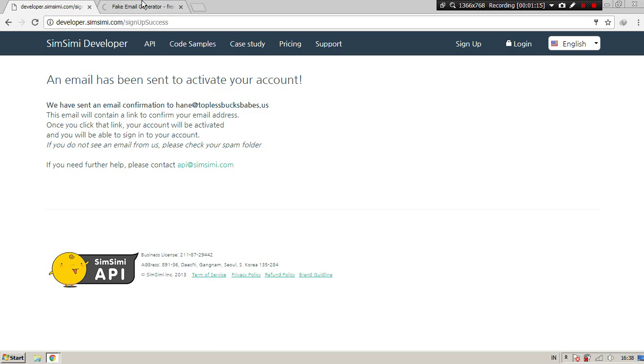Click the hane@toplessbucksbabes.us confirmation line
This screenshot has height=364, width=644.
click(x=158, y=105)
